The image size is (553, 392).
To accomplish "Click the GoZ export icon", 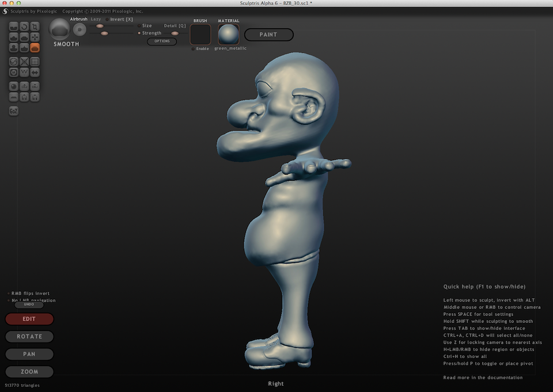I will (14, 111).
